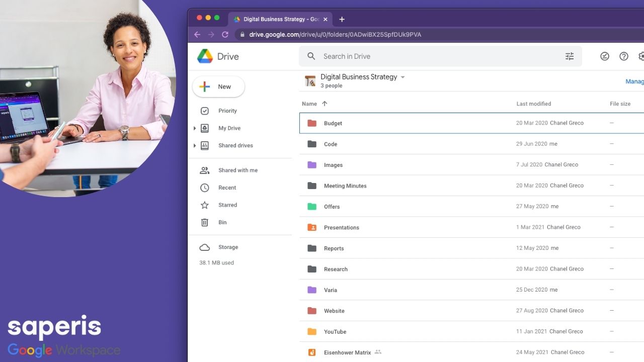This screenshot has height=362, width=644.
Task: Select the Website folder name
Action: 334,311
